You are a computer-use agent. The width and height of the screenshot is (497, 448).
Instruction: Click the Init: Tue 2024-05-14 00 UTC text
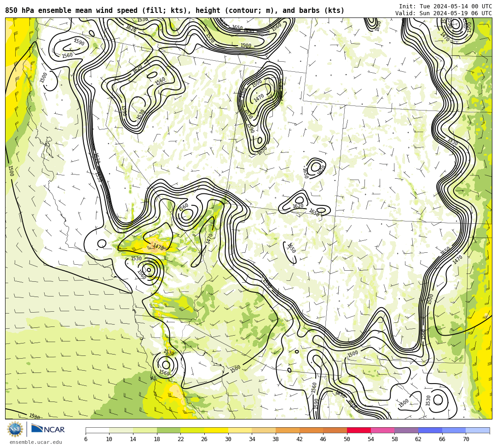(445, 6)
